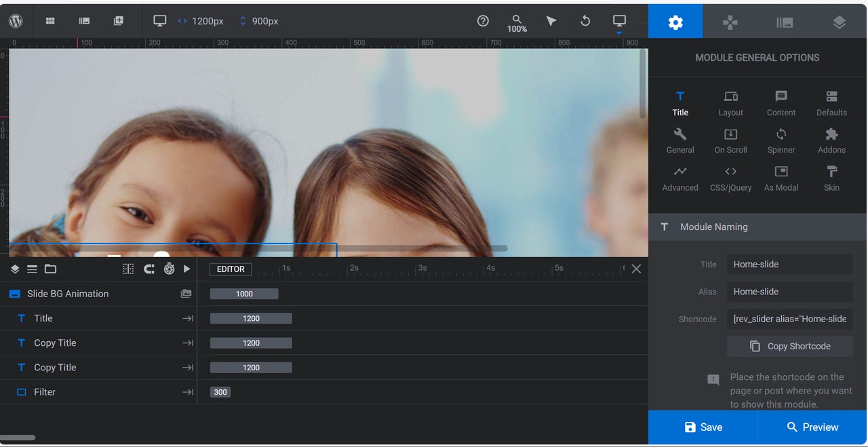This screenshot has width=868, height=447.
Task: Open the General settings wrench
Action: click(680, 141)
